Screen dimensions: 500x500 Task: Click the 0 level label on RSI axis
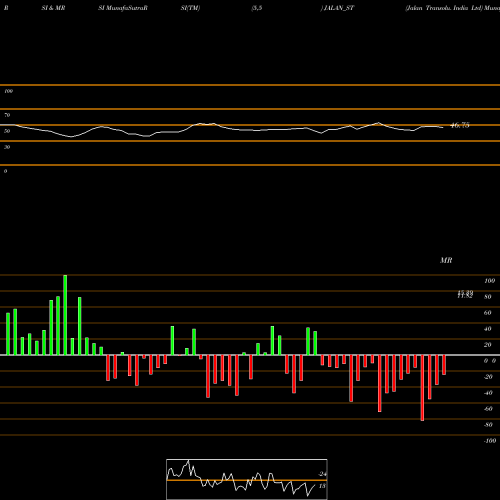click(5, 171)
